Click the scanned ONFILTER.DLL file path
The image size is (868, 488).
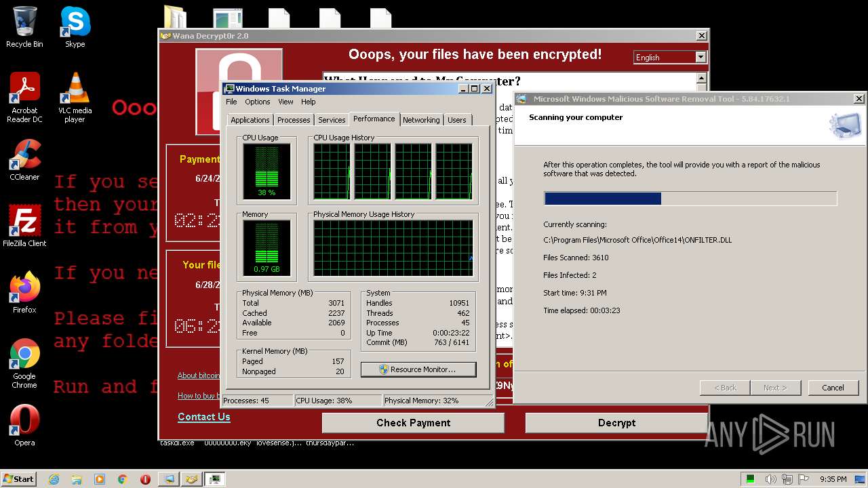tap(637, 240)
